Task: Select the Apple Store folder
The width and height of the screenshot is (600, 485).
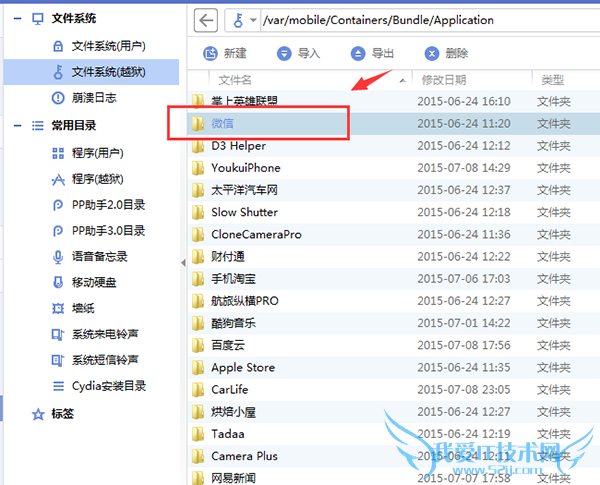Action: (x=394, y=367)
